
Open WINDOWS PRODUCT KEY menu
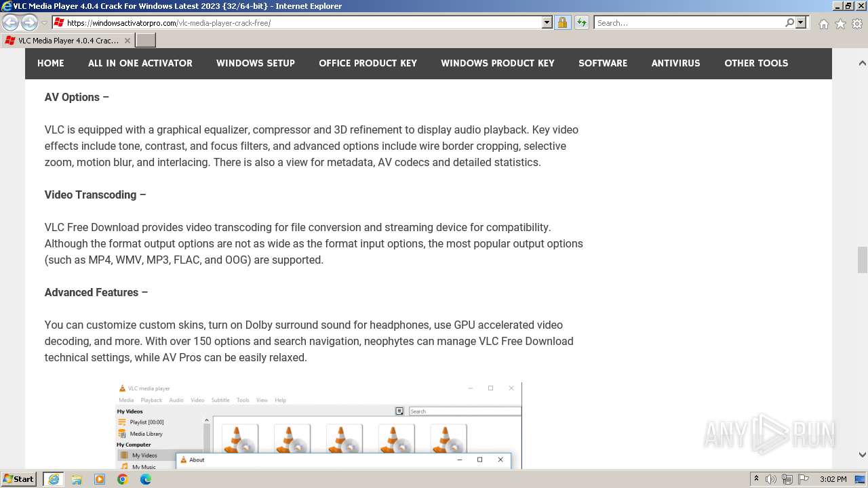coord(498,63)
